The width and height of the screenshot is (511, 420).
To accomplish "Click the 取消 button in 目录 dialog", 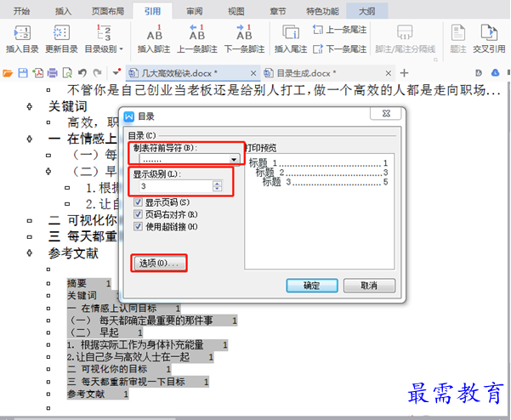I will click(x=369, y=286).
